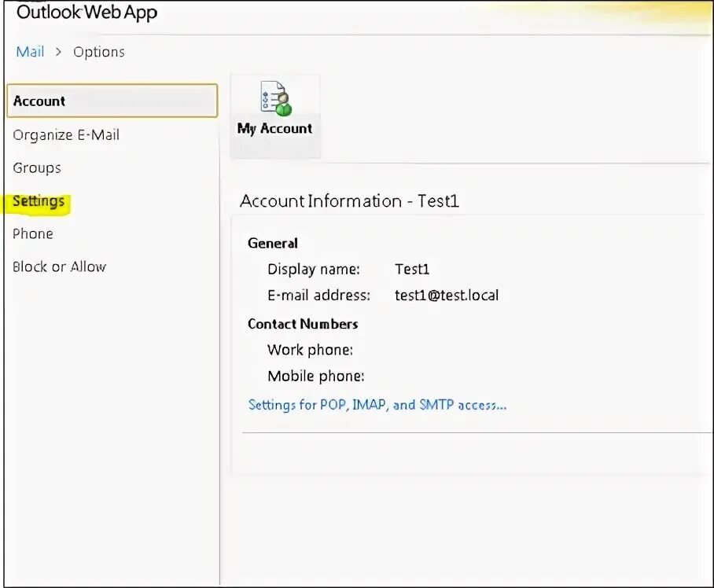Click the Account Information - Test1 heading
Screen dimensions: 714x588
(349, 200)
